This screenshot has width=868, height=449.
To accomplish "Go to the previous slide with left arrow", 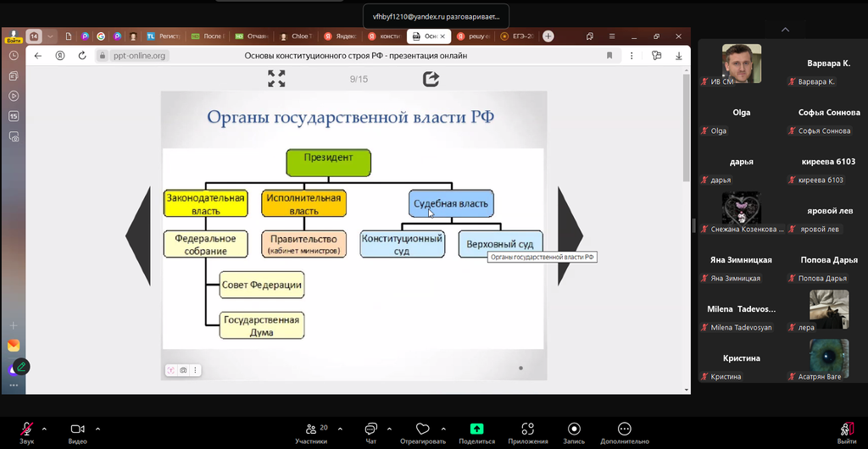I will (138, 235).
